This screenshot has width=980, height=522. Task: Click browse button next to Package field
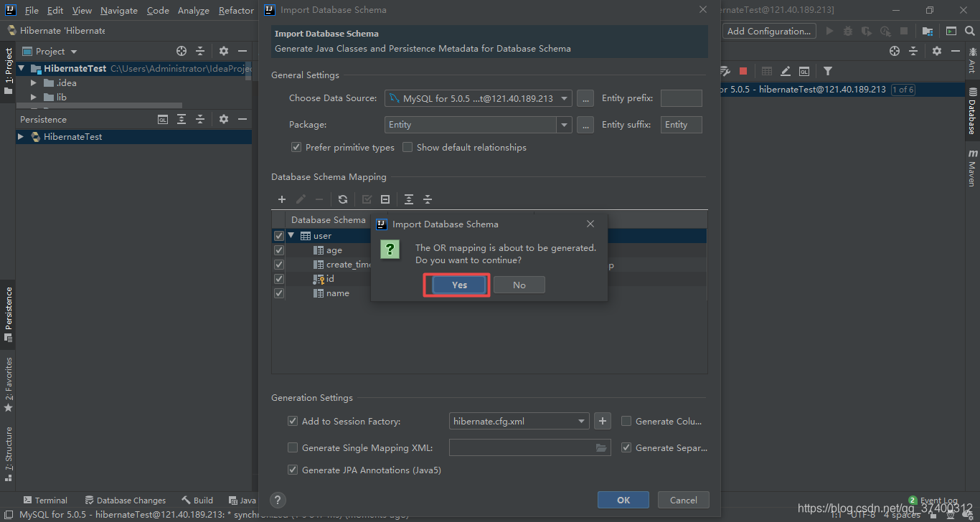[585, 125]
